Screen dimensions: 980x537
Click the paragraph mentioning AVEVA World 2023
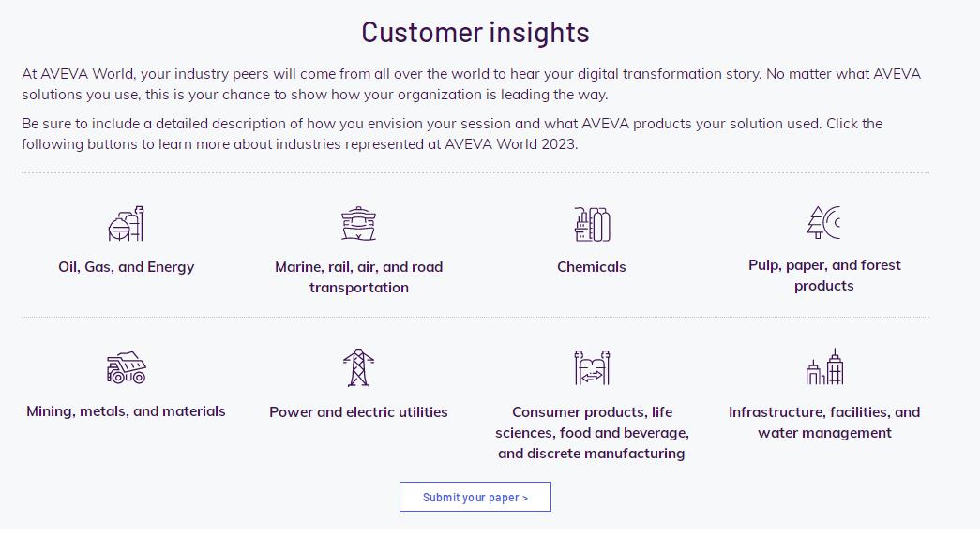(452, 134)
